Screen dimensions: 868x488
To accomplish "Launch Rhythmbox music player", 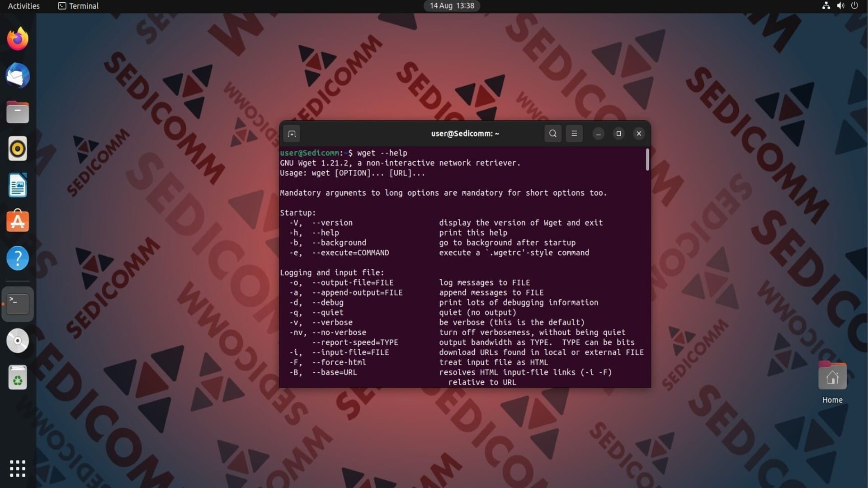I will click(18, 149).
